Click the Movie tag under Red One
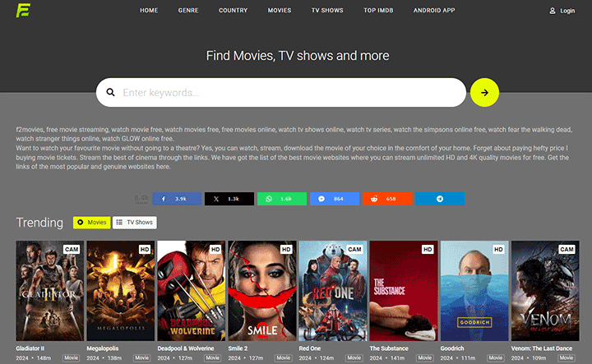The height and width of the screenshot is (364, 592). [x=354, y=358]
